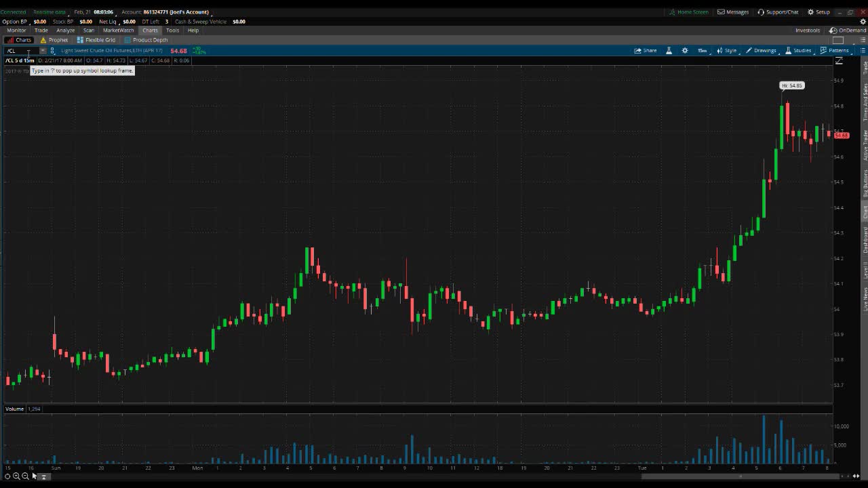
Task: Open the symbol link clipboard icon
Action: tap(52, 51)
